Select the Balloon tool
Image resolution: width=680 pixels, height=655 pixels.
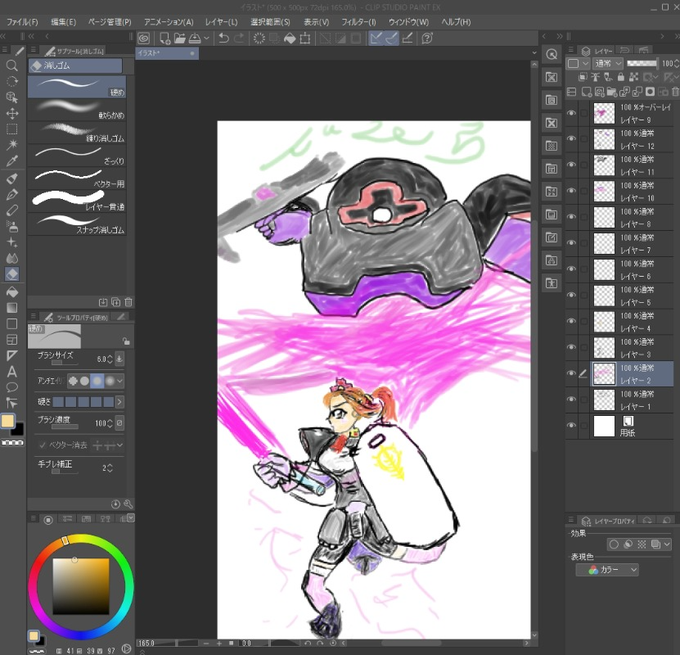click(12, 387)
